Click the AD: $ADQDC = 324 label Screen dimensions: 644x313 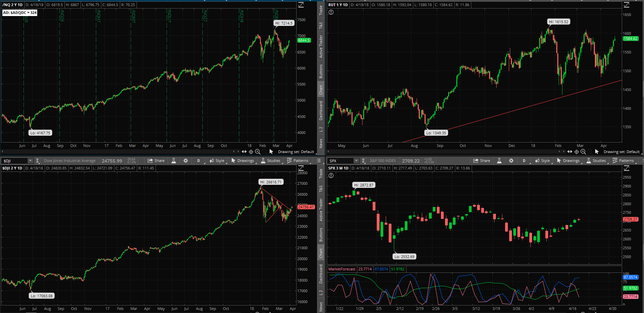tap(20, 13)
